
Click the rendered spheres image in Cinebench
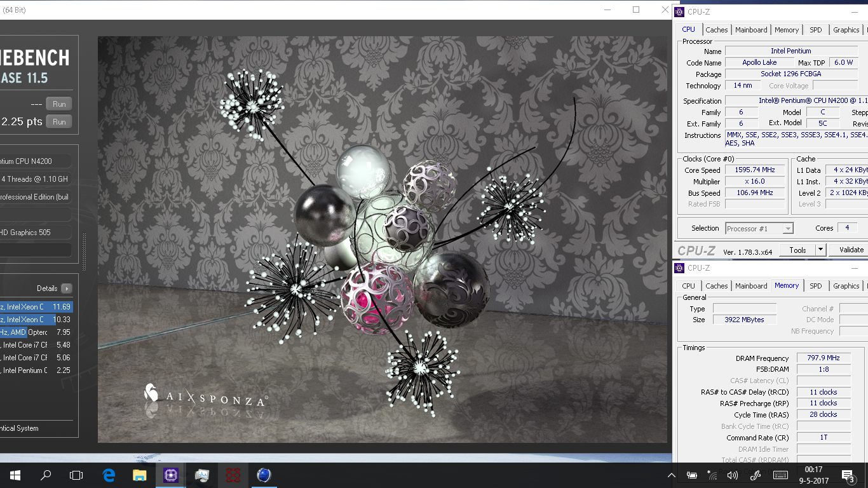pos(383,240)
